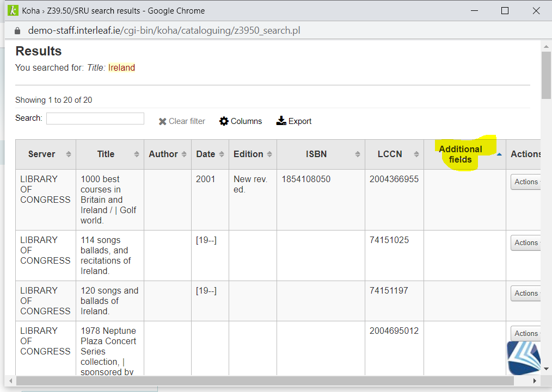Click LCCN value 2004695012
552x392 pixels.
coord(394,331)
